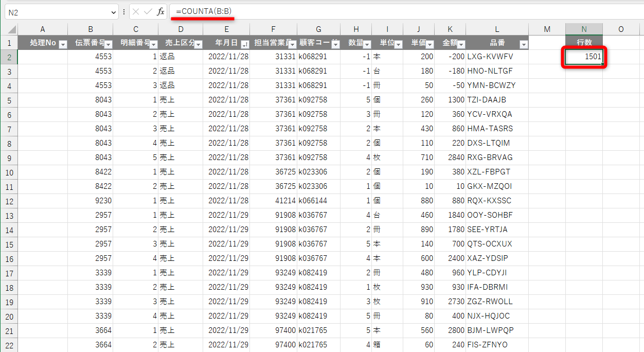The height and width of the screenshot is (352, 644).
Task: Click cell with 品番 RXG-BRVAG
Action: [497, 157]
